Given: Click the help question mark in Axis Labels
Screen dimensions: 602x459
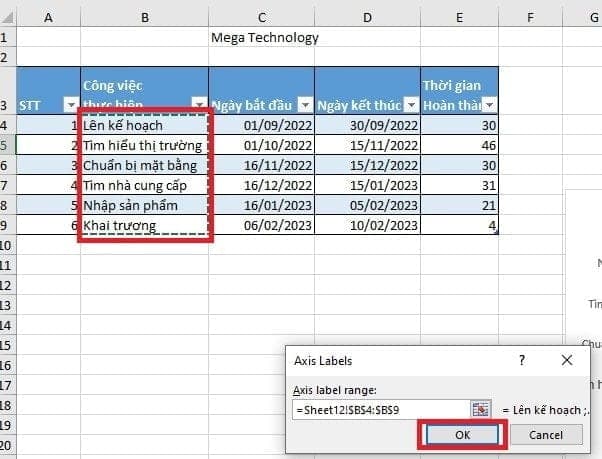Looking at the screenshot, I should (x=522, y=360).
